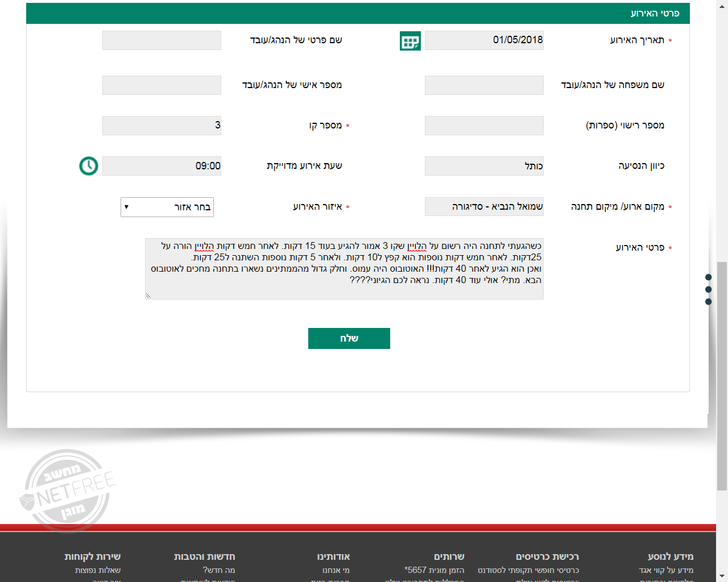The width and height of the screenshot is (728, 582).
Task: Click the איזור האירוע field label
Action: (317, 207)
